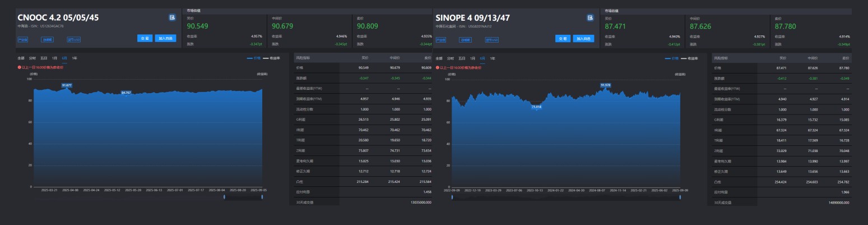Image resolution: width=868 pixels, height=225 pixels.
Task: Switch SINOPE chart to the 1月 tab
Action: 473,58
